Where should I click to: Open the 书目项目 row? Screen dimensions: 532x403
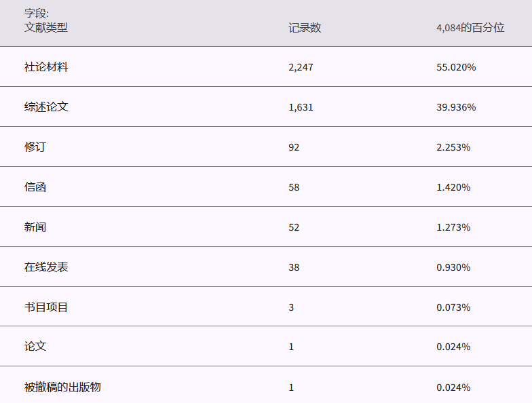coord(46,307)
